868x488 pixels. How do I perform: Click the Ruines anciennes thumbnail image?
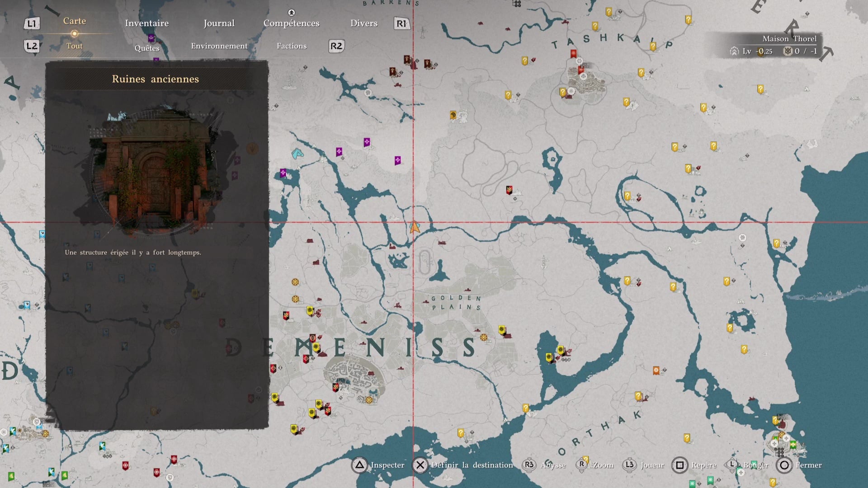(x=155, y=169)
